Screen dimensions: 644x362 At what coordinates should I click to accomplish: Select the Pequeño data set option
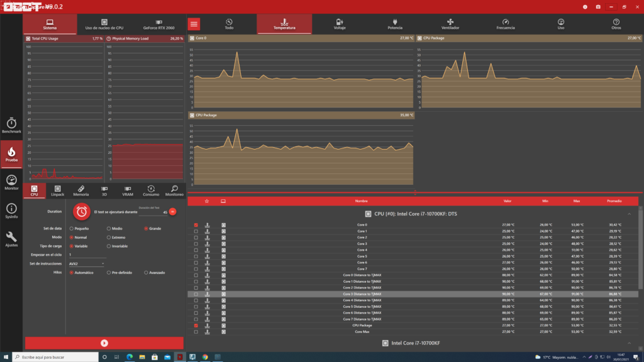(72, 229)
